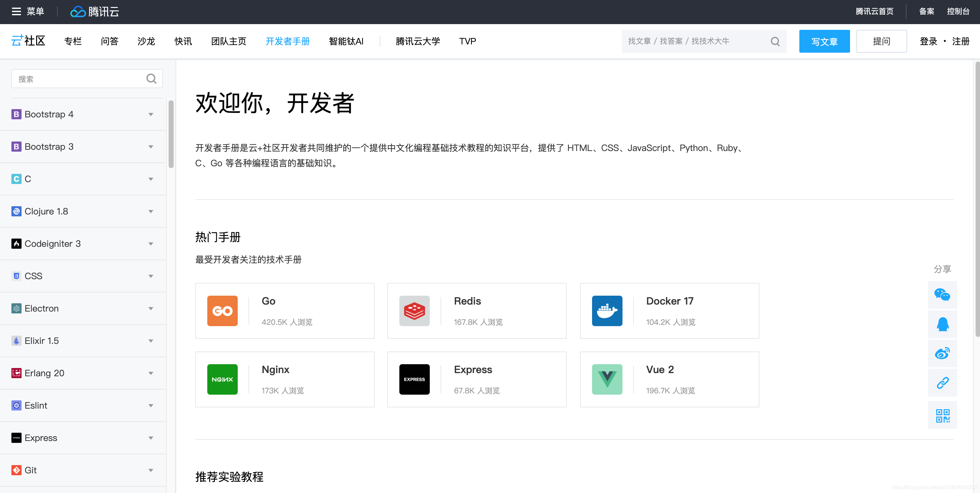Open the Redis manual title
980x493 pixels.
467,301
